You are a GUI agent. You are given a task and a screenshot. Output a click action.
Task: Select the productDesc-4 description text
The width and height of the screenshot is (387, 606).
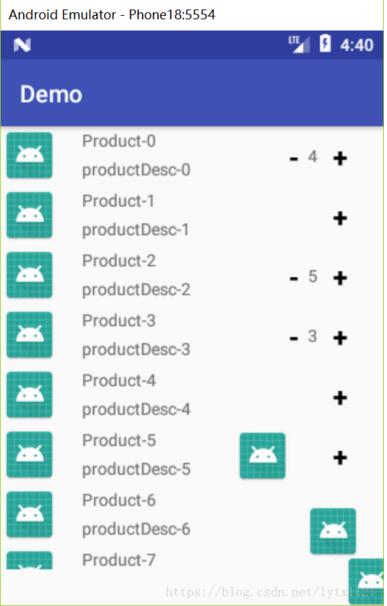(x=136, y=410)
